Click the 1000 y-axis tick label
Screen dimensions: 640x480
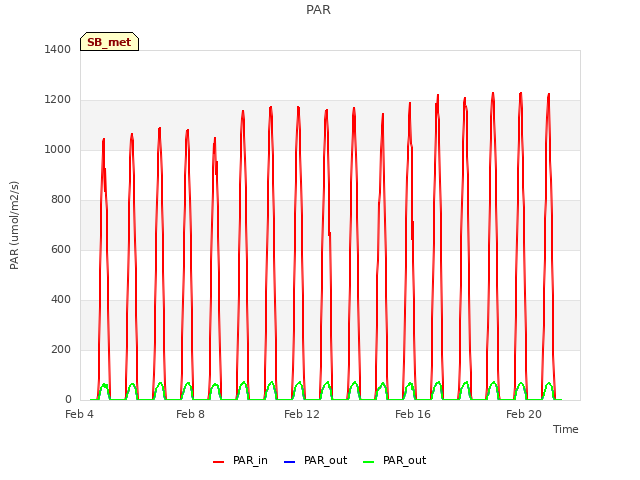tap(58, 149)
